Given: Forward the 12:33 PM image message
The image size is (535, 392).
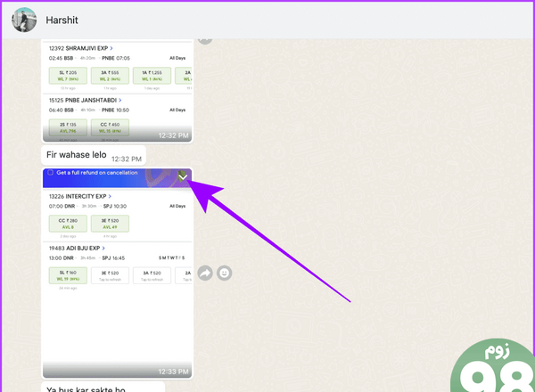Looking at the screenshot, I should tap(205, 273).
